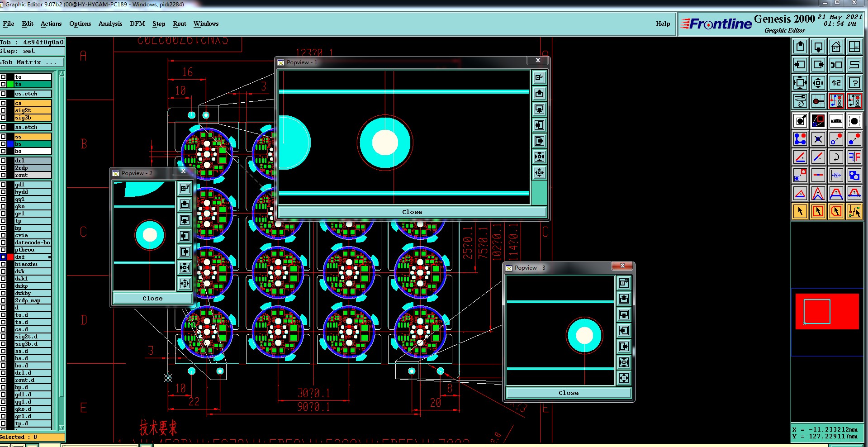This screenshot has width=868, height=447.
Task: Click the red color swatch of layer dxf
Action: pyautogui.click(x=10, y=257)
